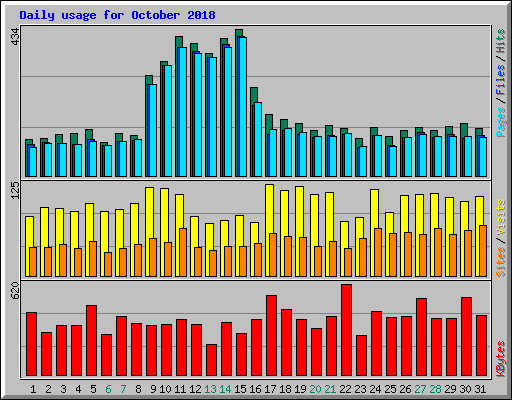This screenshot has height=400, width=512.
Task: Select day 11 on the x-axis
Action: pyautogui.click(x=180, y=389)
